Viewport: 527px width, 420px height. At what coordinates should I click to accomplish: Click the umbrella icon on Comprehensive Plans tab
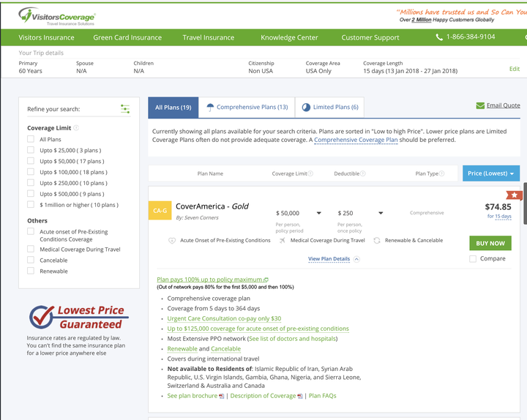point(210,107)
